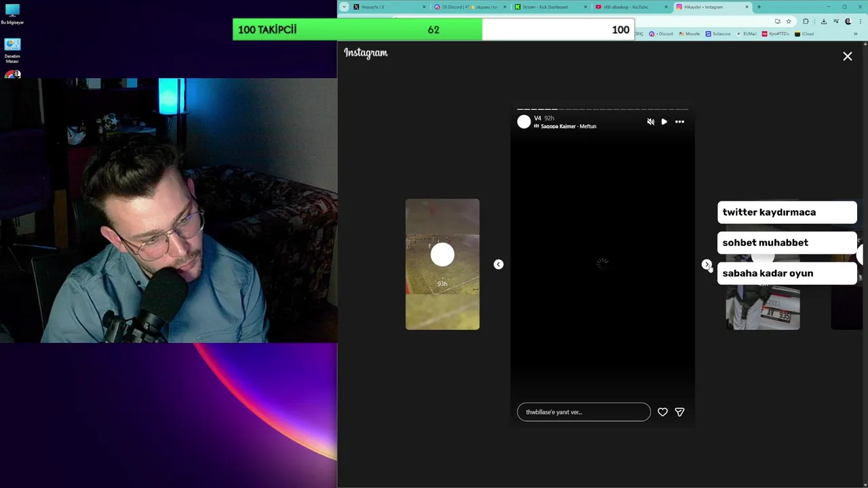Bookmark this page with the star icon

[789, 22]
